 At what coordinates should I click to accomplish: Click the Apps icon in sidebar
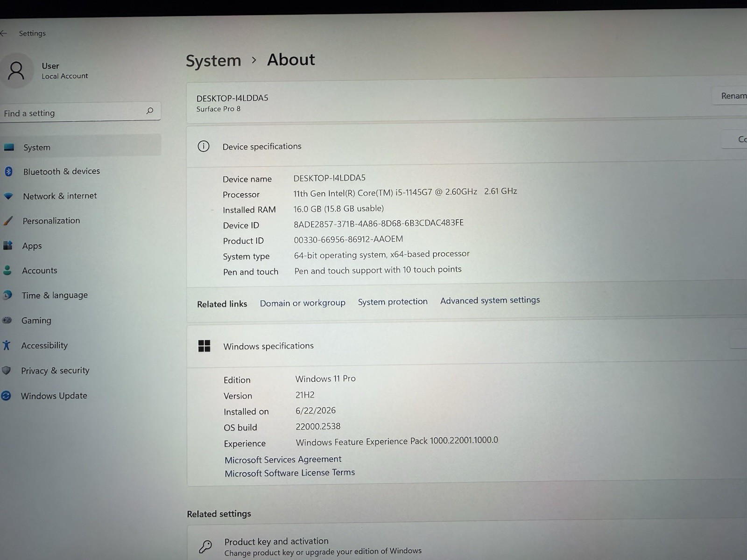click(7, 245)
